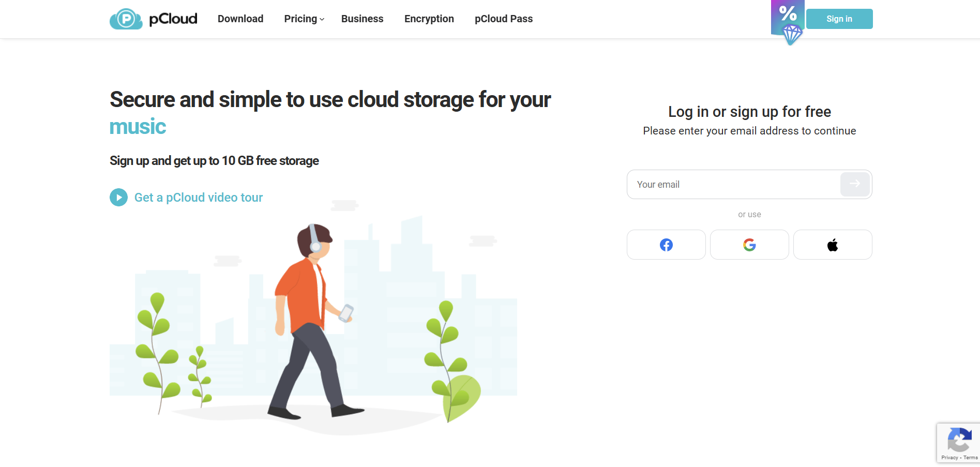
Task: Go to the Business page
Action: click(x=362, y=19)
